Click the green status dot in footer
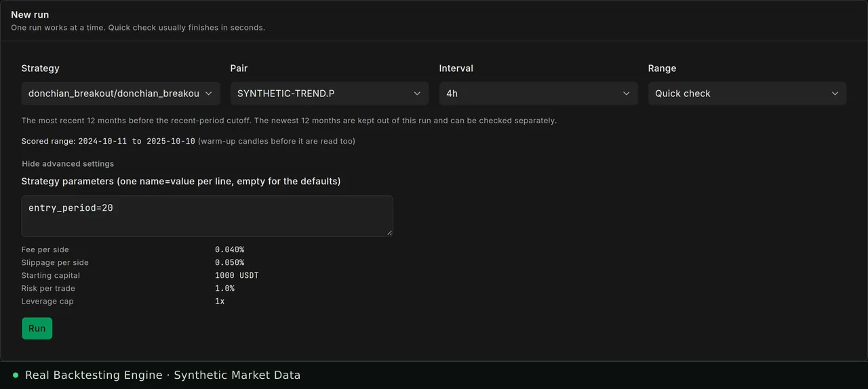The image size is (868, 389). [16, 375]
